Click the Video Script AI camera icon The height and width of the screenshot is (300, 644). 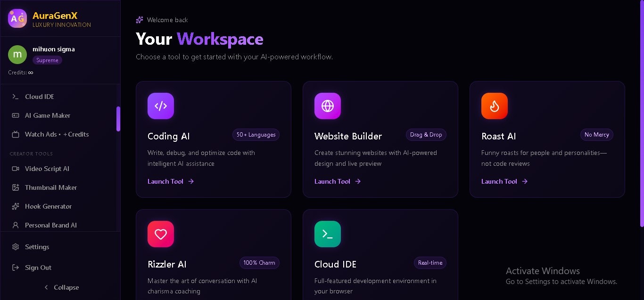click(16, 169)
